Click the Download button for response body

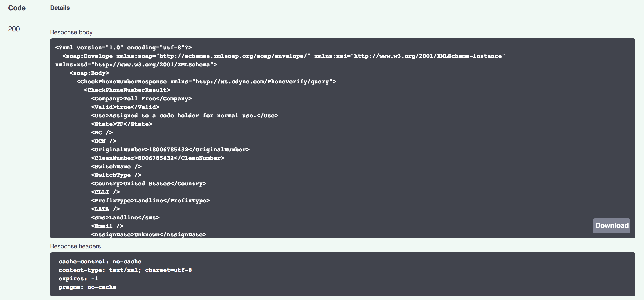click(611, 226)
